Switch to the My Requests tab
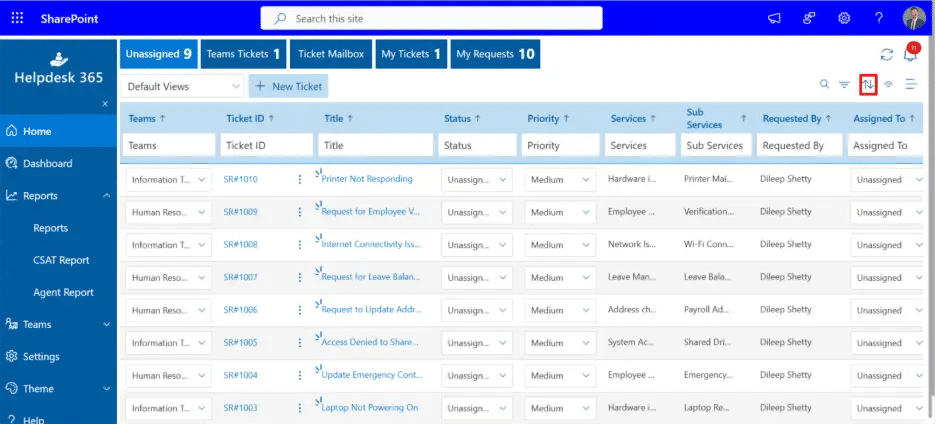This screenshot has width=936, height=424. click(x=495, y=54)
